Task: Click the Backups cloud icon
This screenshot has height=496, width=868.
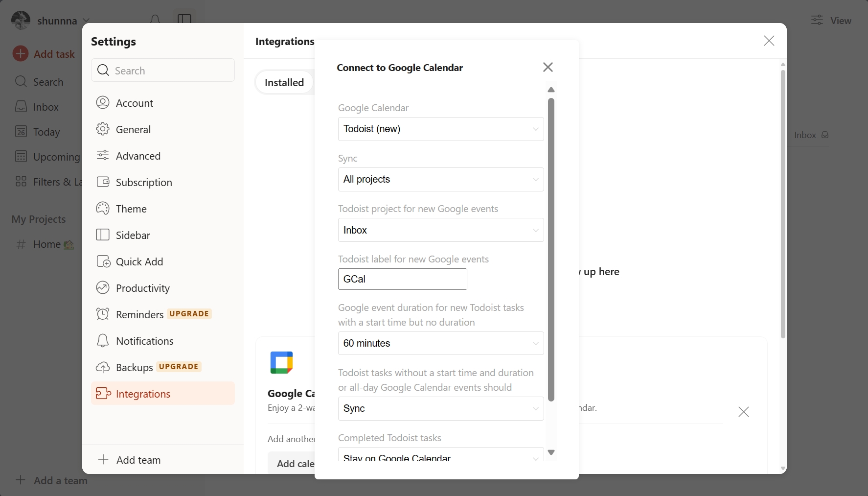Action: click(103, 367)
